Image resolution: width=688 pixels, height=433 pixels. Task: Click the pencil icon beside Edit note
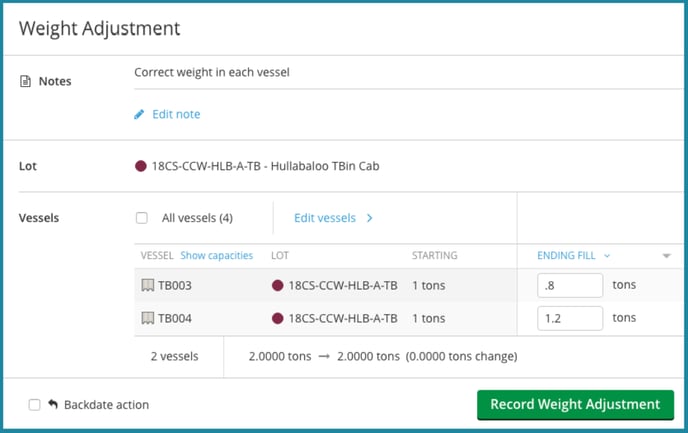pyautogui.click(x=140, y=114)
